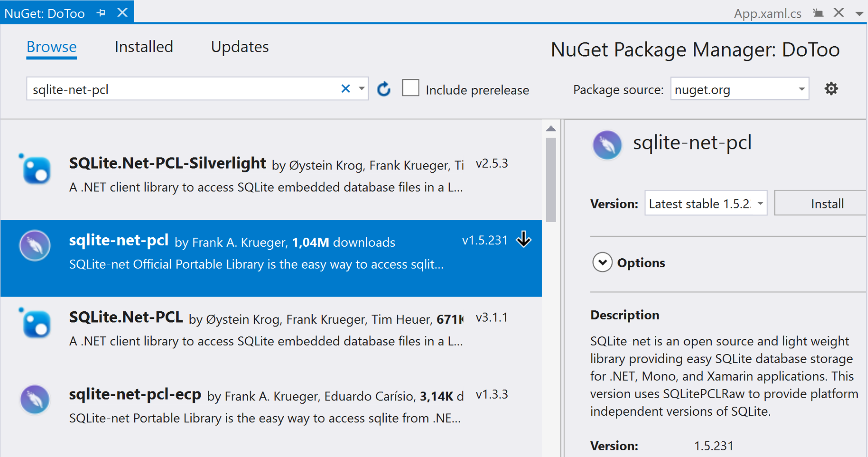Close the NuGet: DoToo tab
The image size is (868, 457).
pos(123,13)
